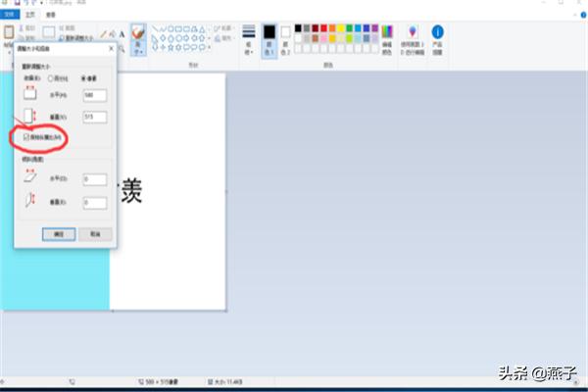This screenshot has height=392, width=588.
Task: Pick the five-point star shape
Action: pyautogui.click(x=171, y=48)
